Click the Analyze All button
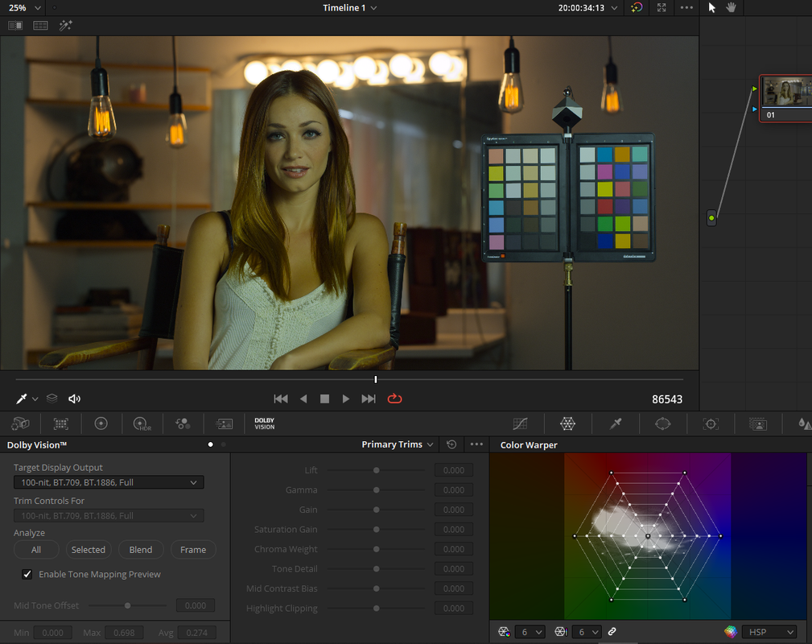Viewport: 812px width, 644px height. point(36,550)
